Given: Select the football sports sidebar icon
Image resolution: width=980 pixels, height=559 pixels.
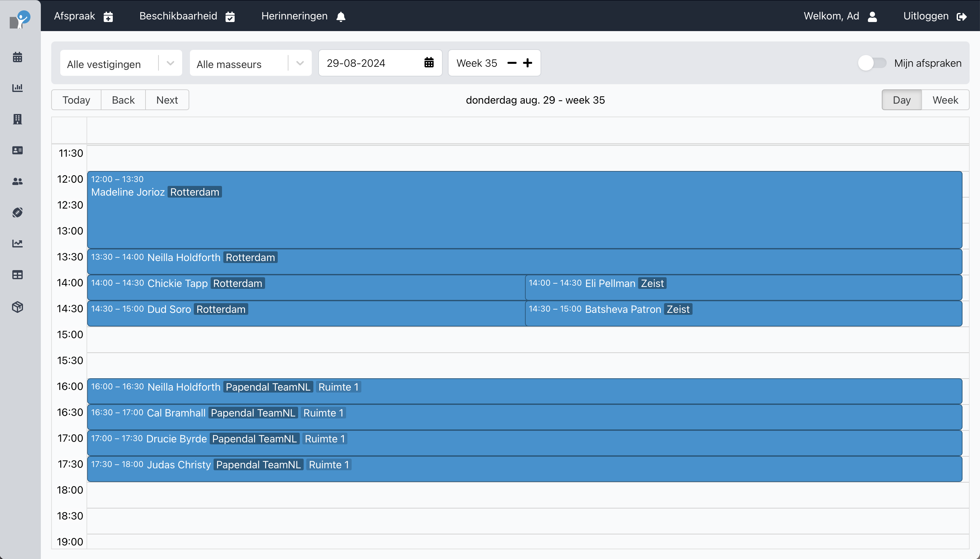Looking at the screenshot, I should tap(18, 212).
